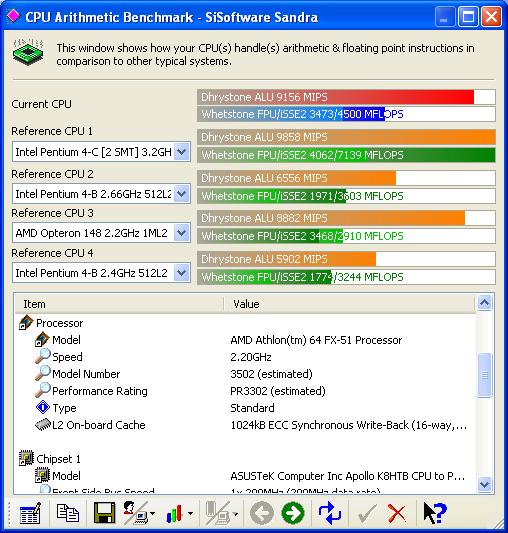Open dropdown arrow beside bar chart icon
The height and width of the screenshot is (533, 508).
(x=190, y=513)
